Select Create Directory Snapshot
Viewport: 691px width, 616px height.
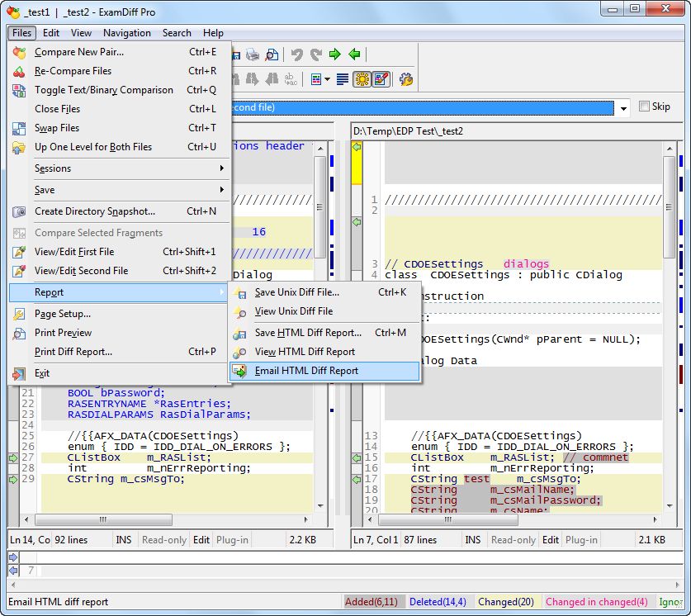coord(119,211)
